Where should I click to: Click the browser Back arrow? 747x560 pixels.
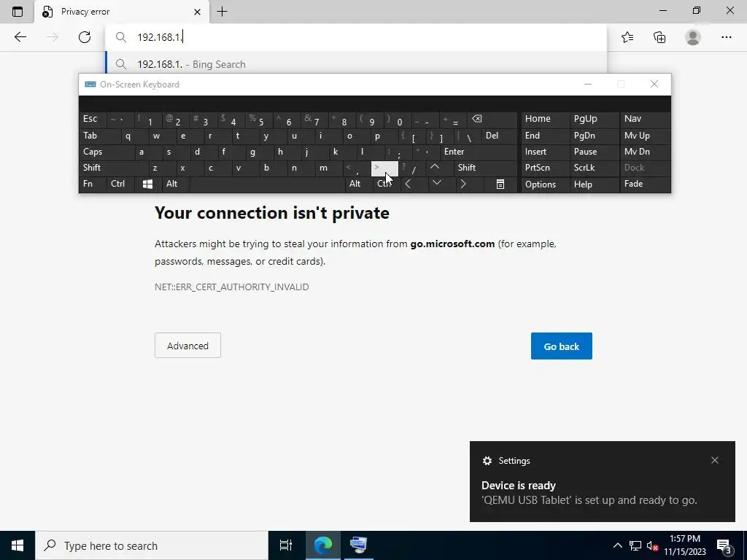click(20, 37)
